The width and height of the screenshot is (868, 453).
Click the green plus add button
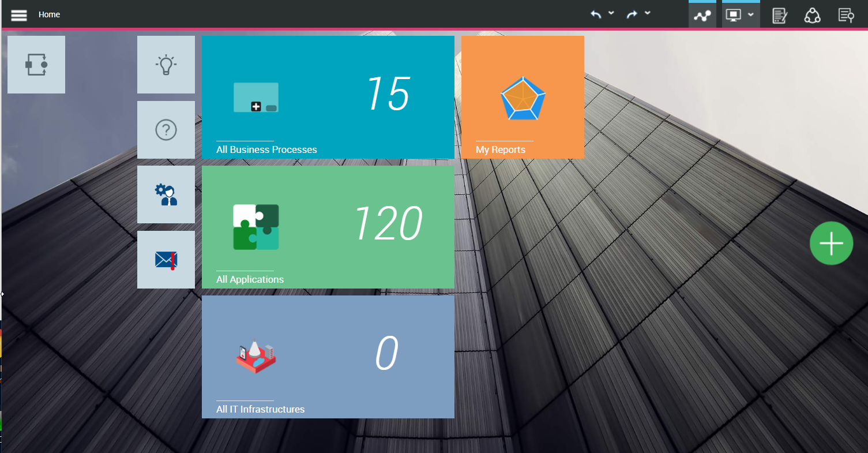click(x=831, y=244)
